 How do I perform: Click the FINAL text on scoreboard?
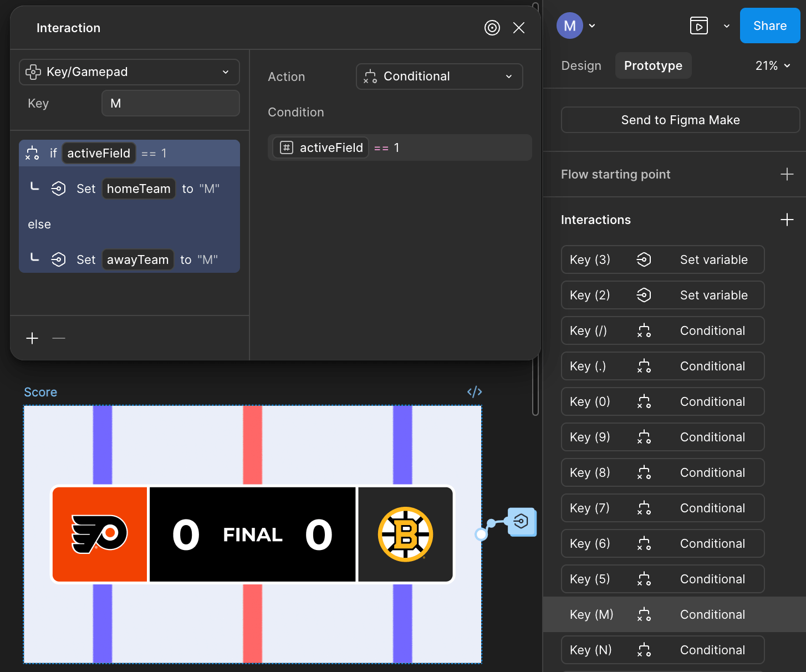coord(253,535)
